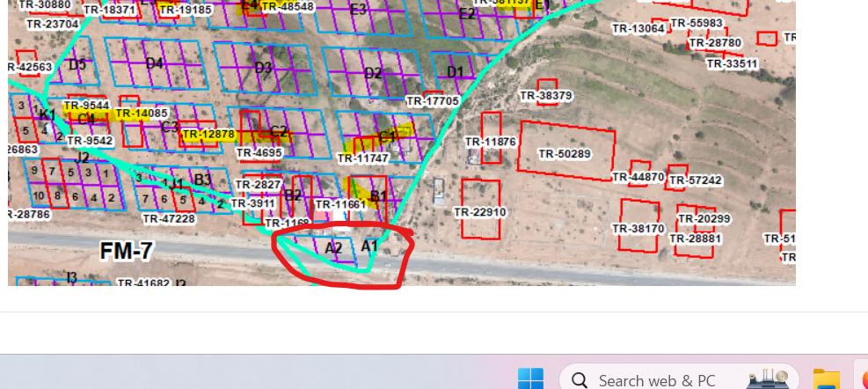Click parcel label TR-57242
The width and height of the screenshot is (868, 389).
click(696, 180)
